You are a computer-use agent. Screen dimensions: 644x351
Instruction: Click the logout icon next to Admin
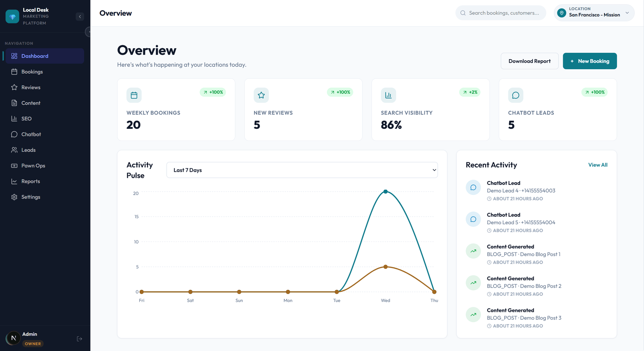click(x=79, y=339)
